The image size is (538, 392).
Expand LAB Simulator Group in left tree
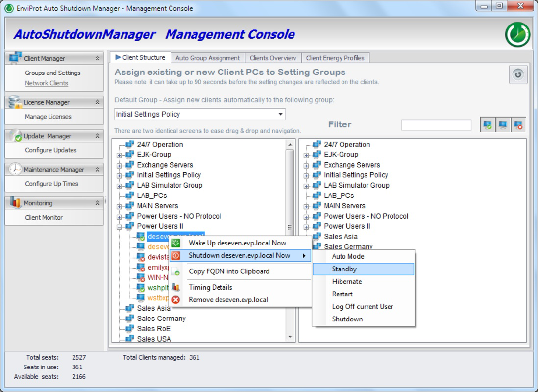[119, 186]
